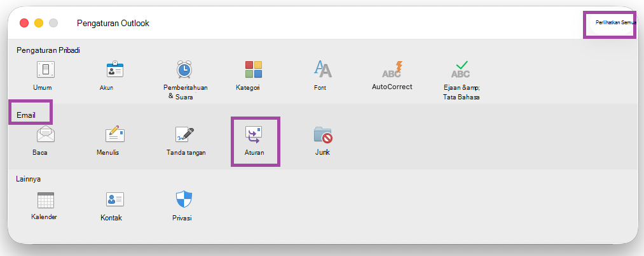Minimize window with yellow button
Viewport: 644px width, 256px height.
coord(39,23)
